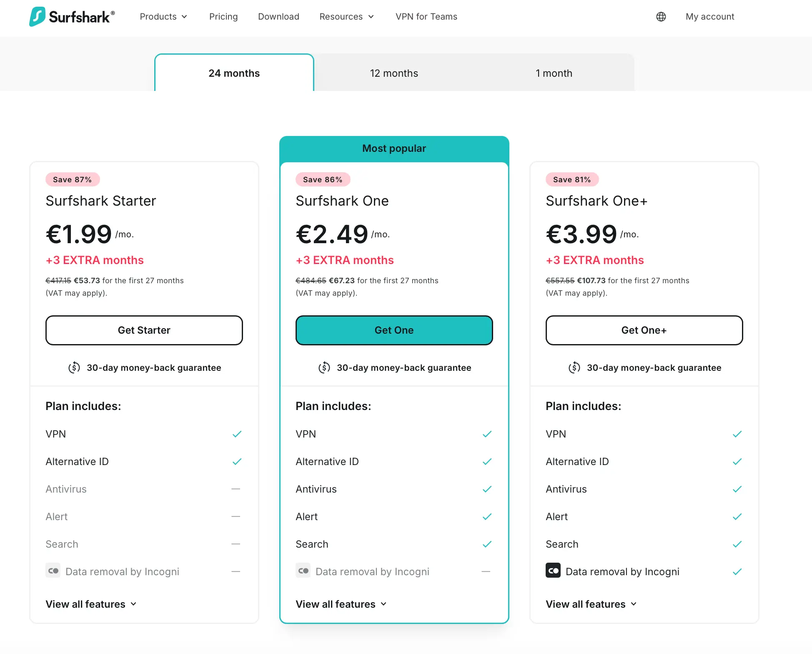The image size is (812, 654).
Task: Click the Data removal checkmark in the One+ plan
Action: tap(737, 572)
